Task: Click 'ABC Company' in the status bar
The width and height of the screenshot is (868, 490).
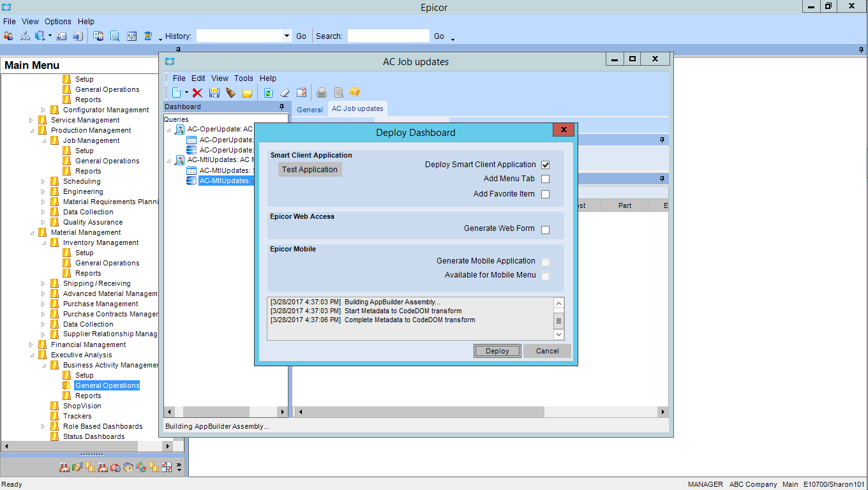Action: tap(753, 484)
